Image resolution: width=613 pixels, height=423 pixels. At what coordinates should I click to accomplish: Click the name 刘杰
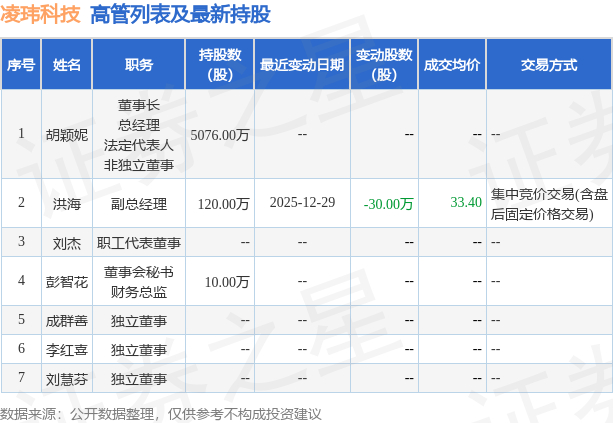click(x=67, y=243)
